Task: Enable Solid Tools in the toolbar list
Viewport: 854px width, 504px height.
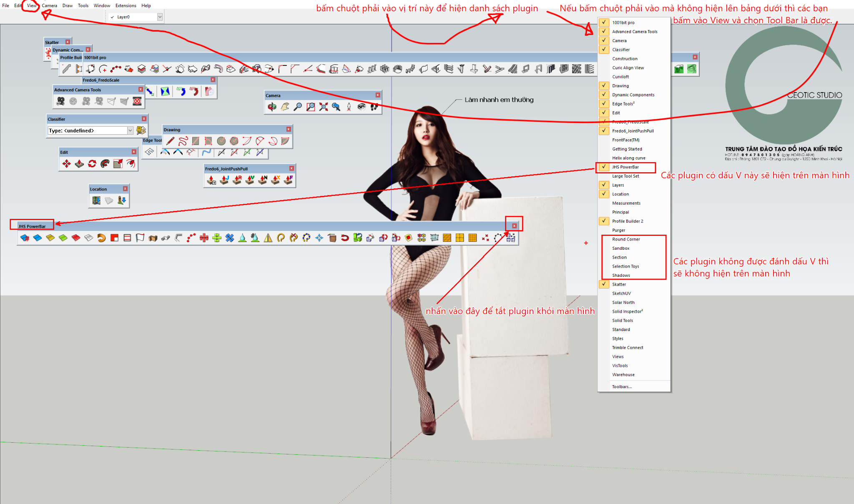Action: click(634, 321)
